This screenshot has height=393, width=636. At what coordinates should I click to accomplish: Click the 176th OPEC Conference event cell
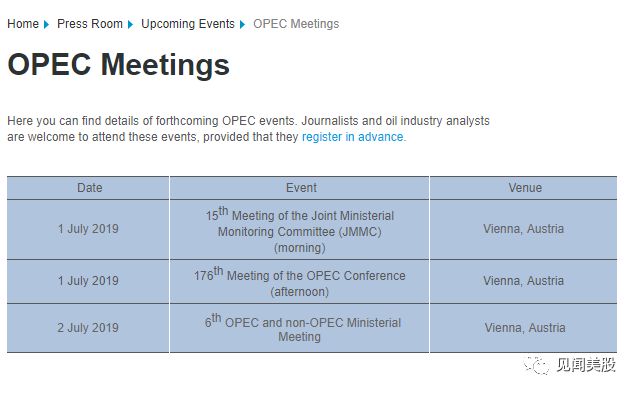click(x=299, y=281)
